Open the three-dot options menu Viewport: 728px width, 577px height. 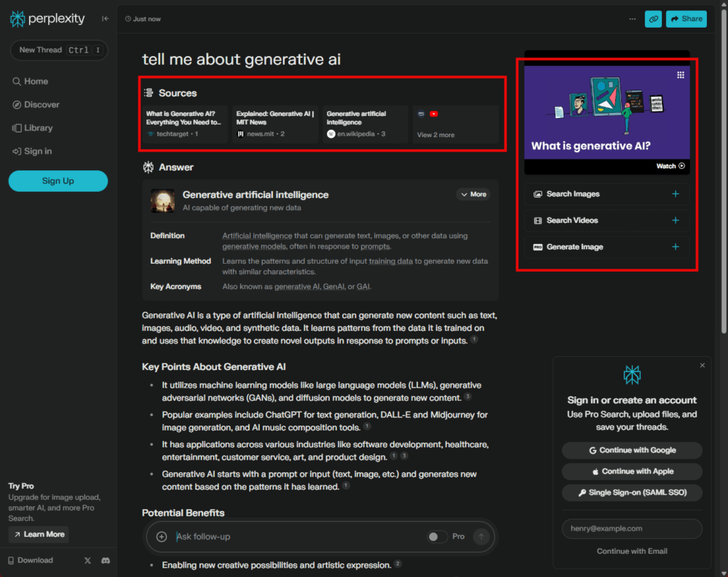coord(633,19)
